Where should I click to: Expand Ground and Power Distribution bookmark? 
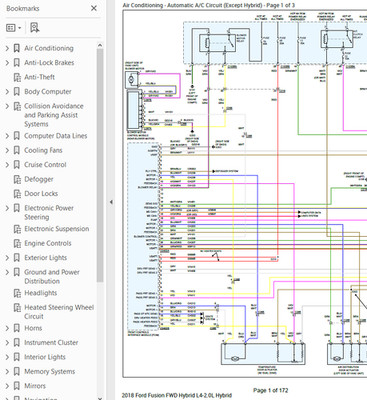coord(7,272)
